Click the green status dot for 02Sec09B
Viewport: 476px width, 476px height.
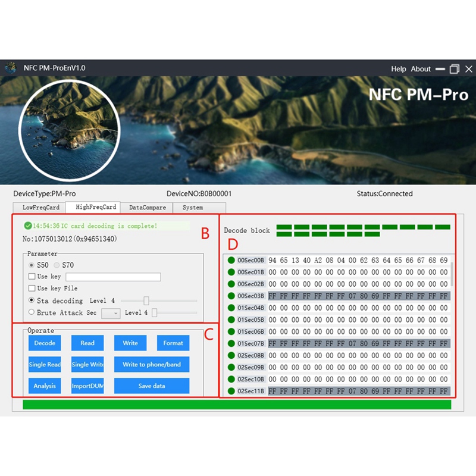click(x=231, y=367)
